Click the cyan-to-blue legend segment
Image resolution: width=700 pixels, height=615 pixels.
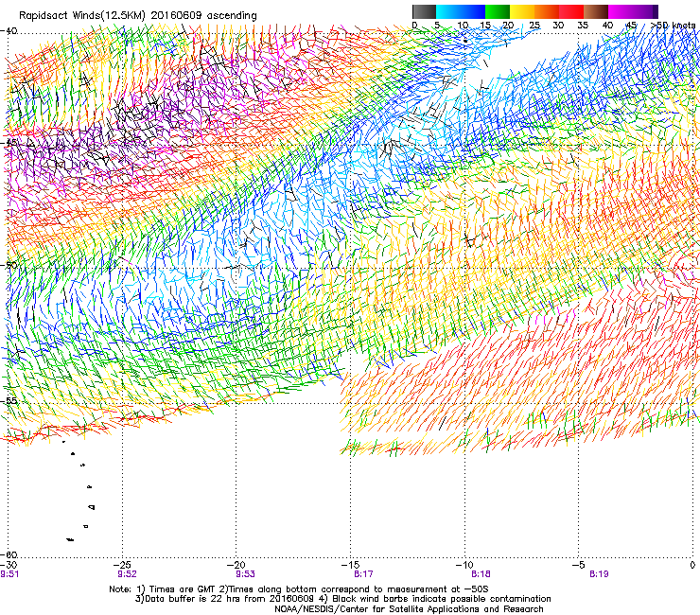pos(461,11)
